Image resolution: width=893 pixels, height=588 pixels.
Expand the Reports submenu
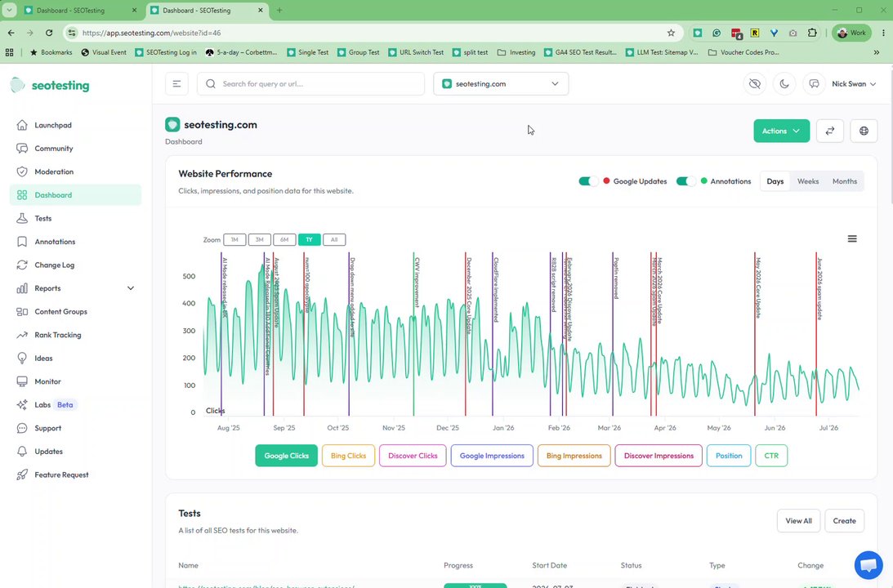[76, 288]
